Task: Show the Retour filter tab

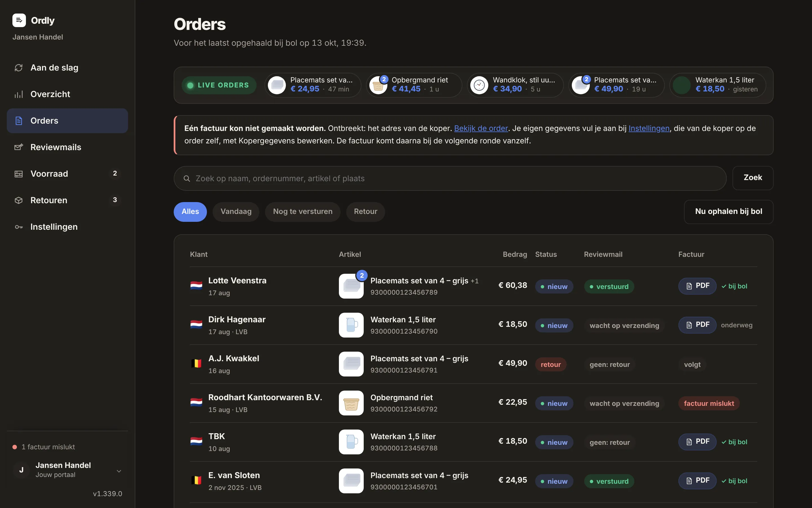Action: point(365,212)
